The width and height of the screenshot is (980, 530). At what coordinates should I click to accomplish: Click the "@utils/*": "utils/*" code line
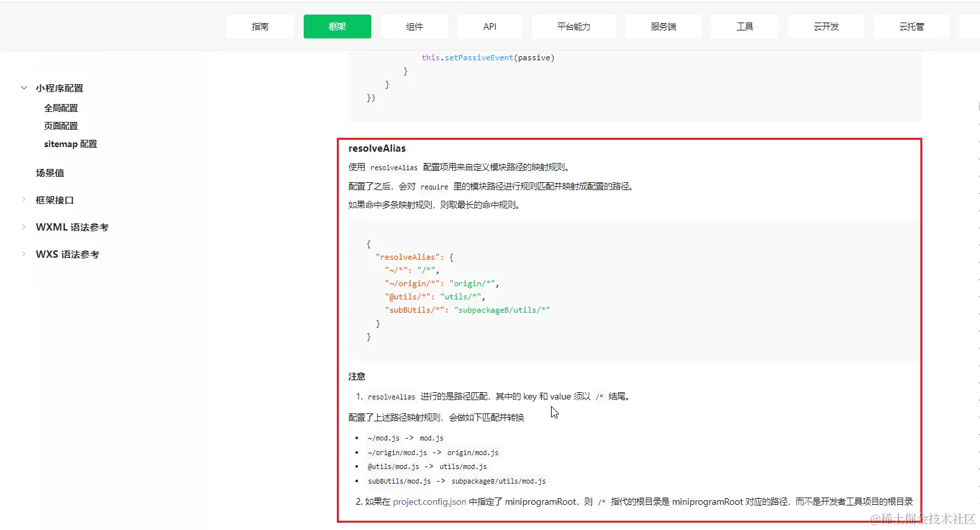coord(435,297)
